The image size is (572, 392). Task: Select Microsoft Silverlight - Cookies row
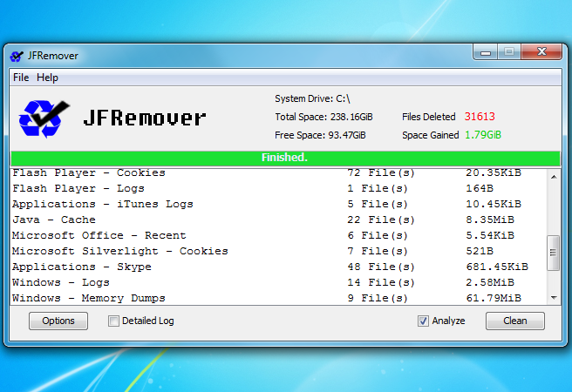coord(279,252)
